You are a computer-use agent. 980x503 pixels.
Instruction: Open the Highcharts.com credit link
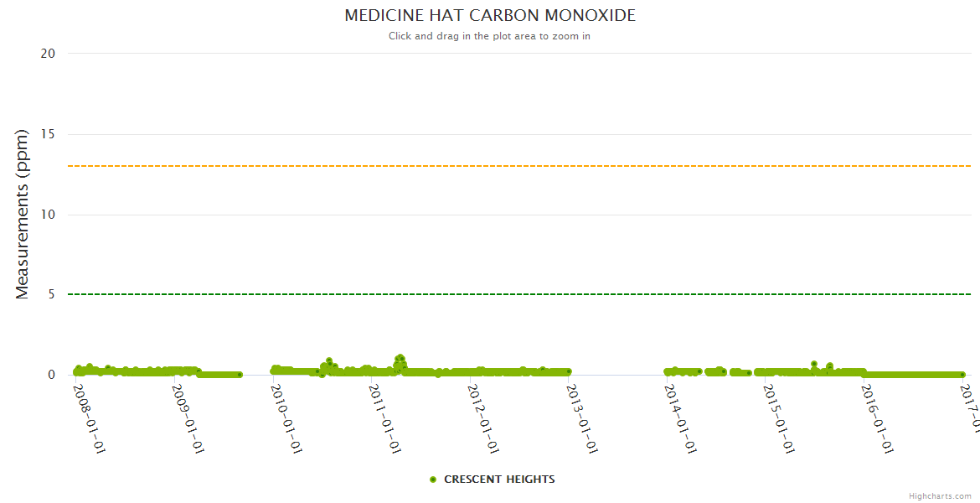pyautogui.click(x=940, y=496)
